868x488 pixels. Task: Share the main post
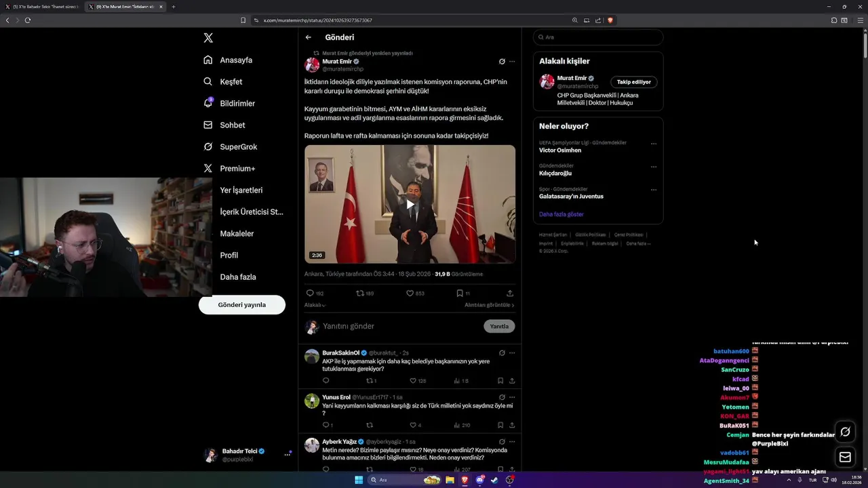[x=510, y=293]
